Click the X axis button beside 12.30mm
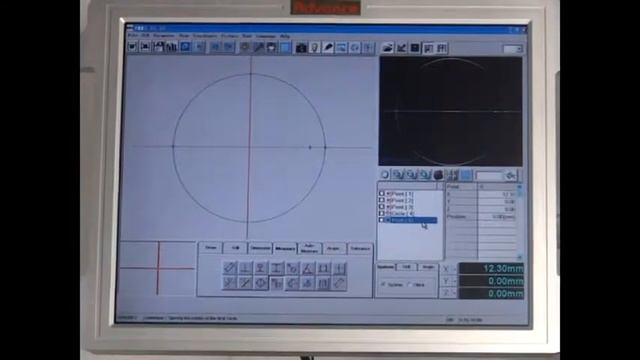The image size is (640, 360). (x=448, y=269)
